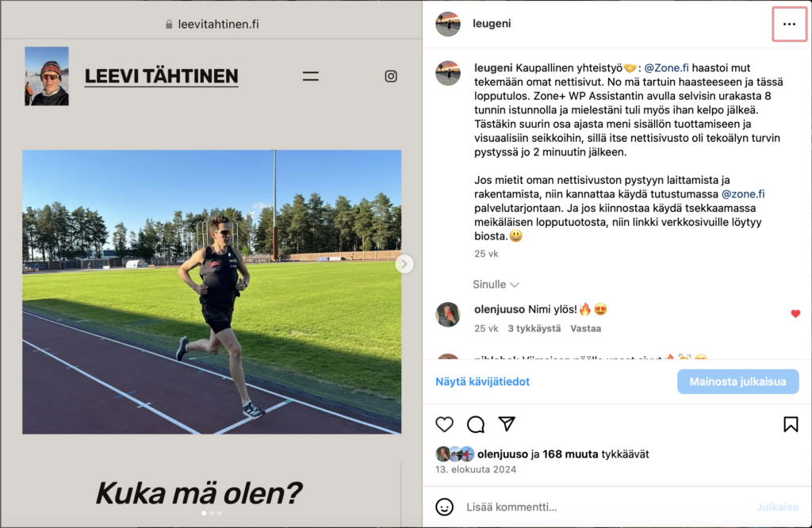Open the emoji picker smiley icon
This screenshot has height=528, width=812.
coord(444,507)
